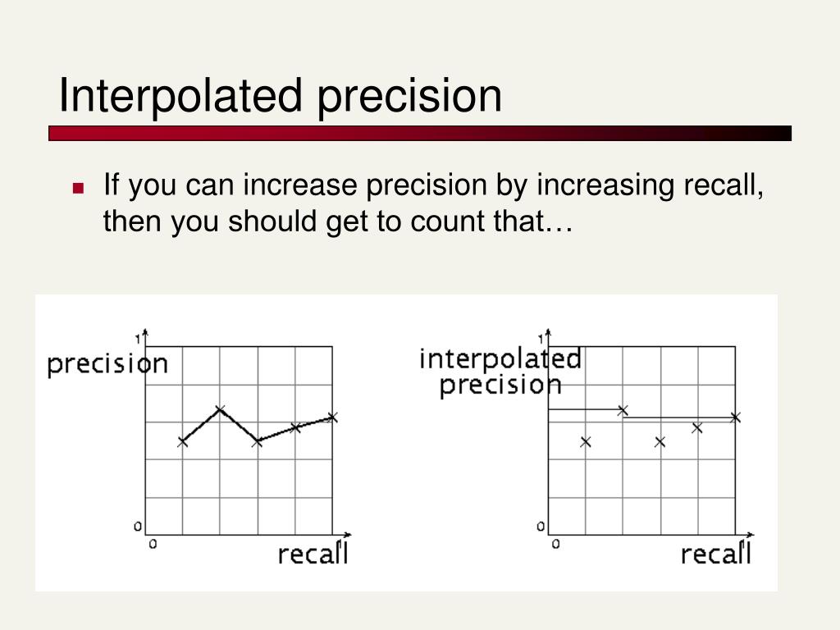Click the 'recall' x-axis label of the left chart

pyautogui.click(x=313, y=554)
